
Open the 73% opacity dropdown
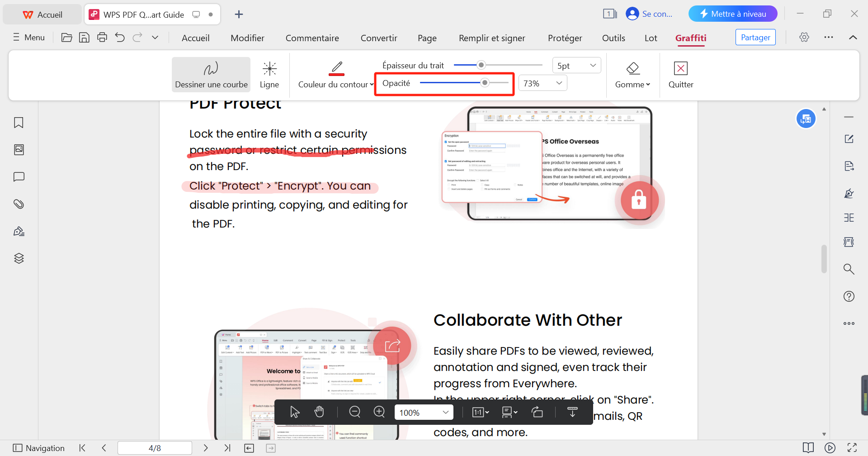pyautogui.click(x=542, y=83)
